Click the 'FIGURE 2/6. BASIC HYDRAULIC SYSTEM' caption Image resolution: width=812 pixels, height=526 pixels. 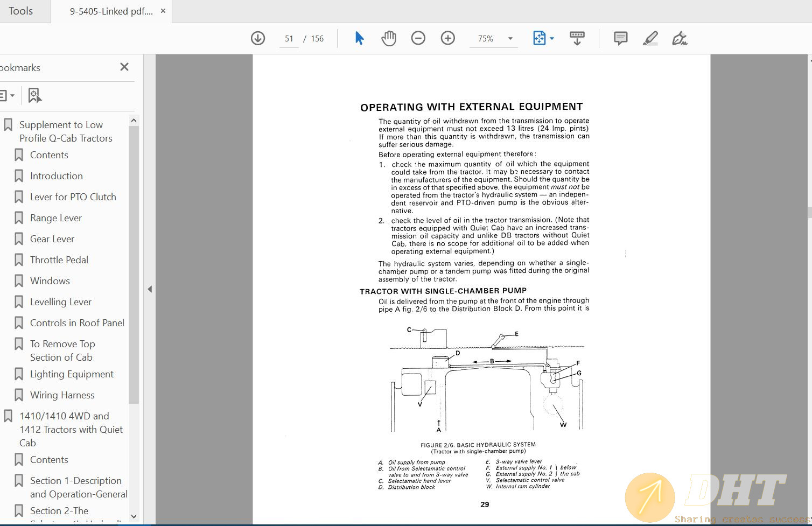[478, 445]
